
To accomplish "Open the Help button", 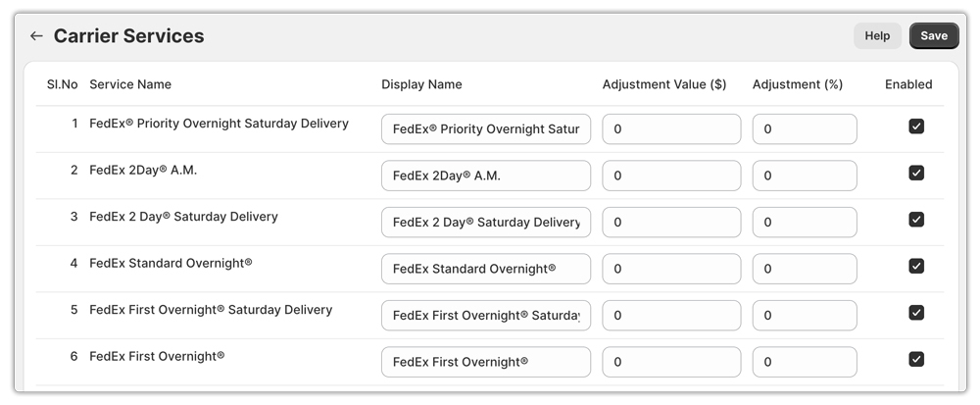I will pyautogui.click(x=877, y=36).
